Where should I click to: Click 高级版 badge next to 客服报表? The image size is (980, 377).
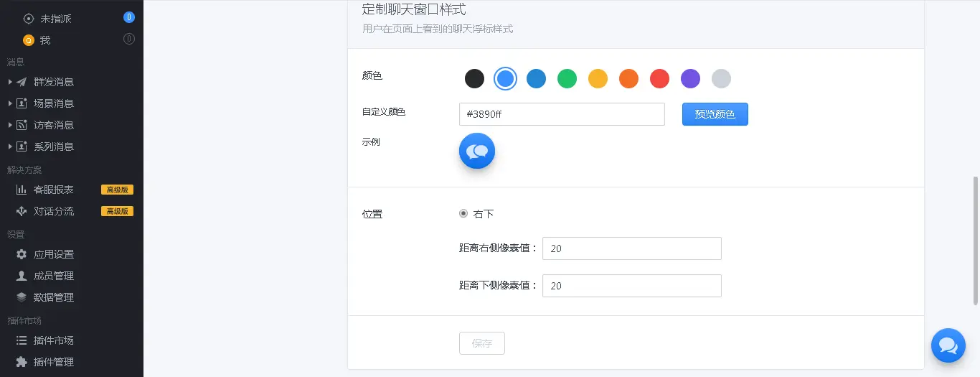(x=117, y=190)
